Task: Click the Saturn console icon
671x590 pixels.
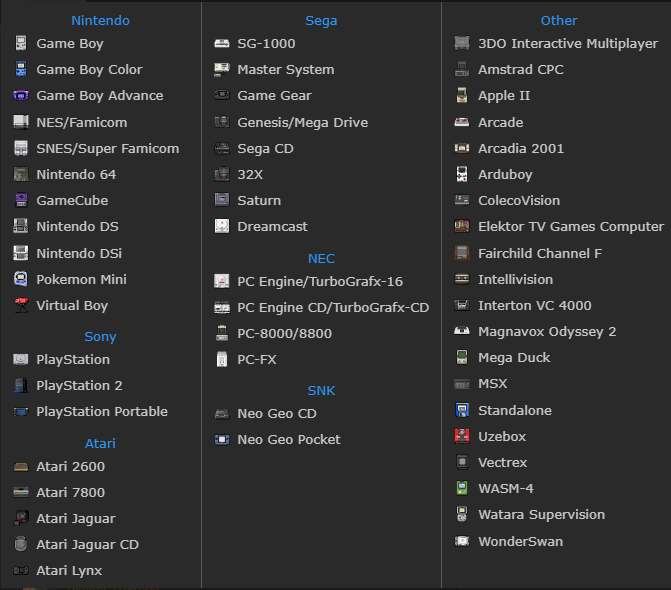Action: click(222, 200)
